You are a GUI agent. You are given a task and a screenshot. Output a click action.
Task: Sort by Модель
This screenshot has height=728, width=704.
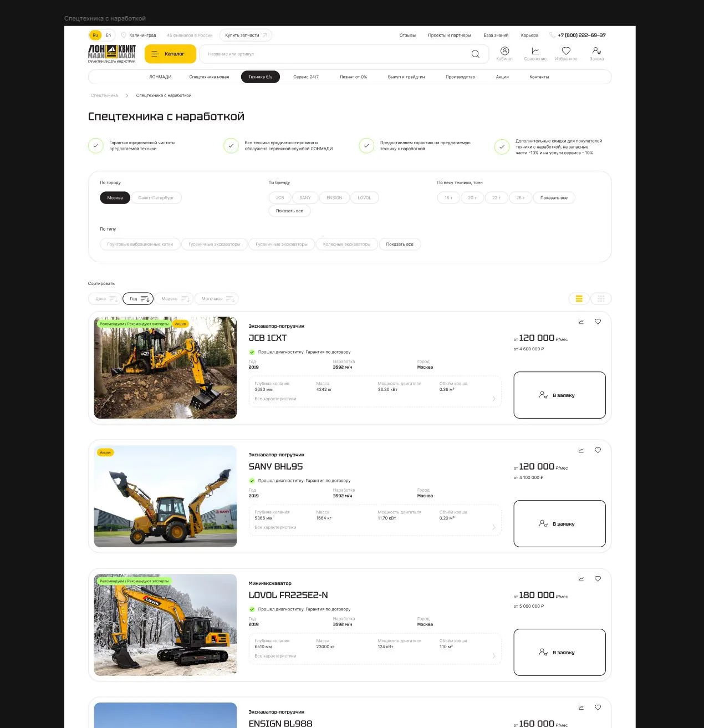(174, 299)
